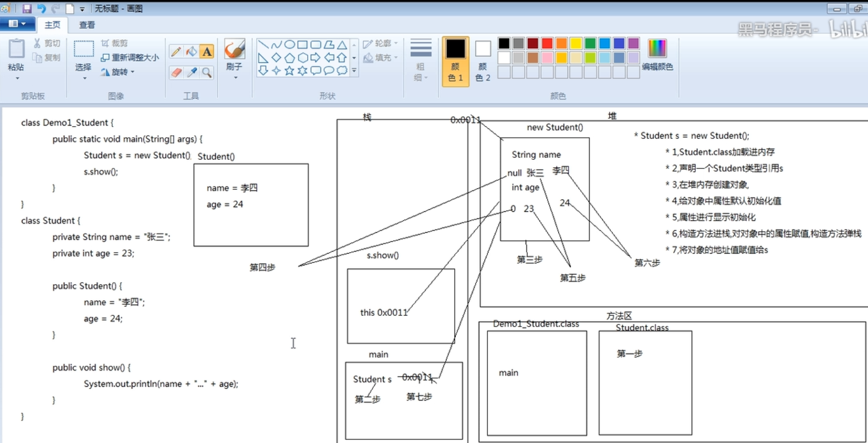This screenshot has width=868, height=443.
Task: Open the blue Paint file menu button
Action: (x=17, y=24)
